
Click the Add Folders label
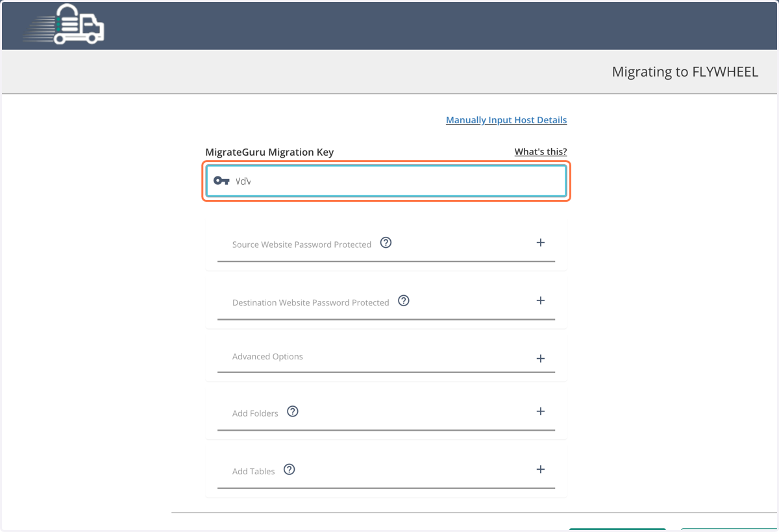click(255, 413)
